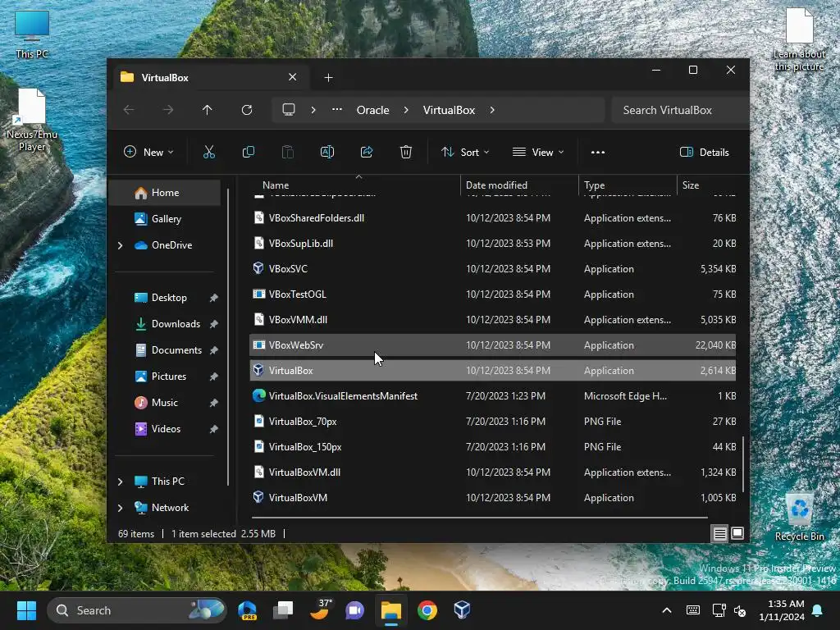Open the New item dropdown
The image size is (840, 630).
pos(149,152)
